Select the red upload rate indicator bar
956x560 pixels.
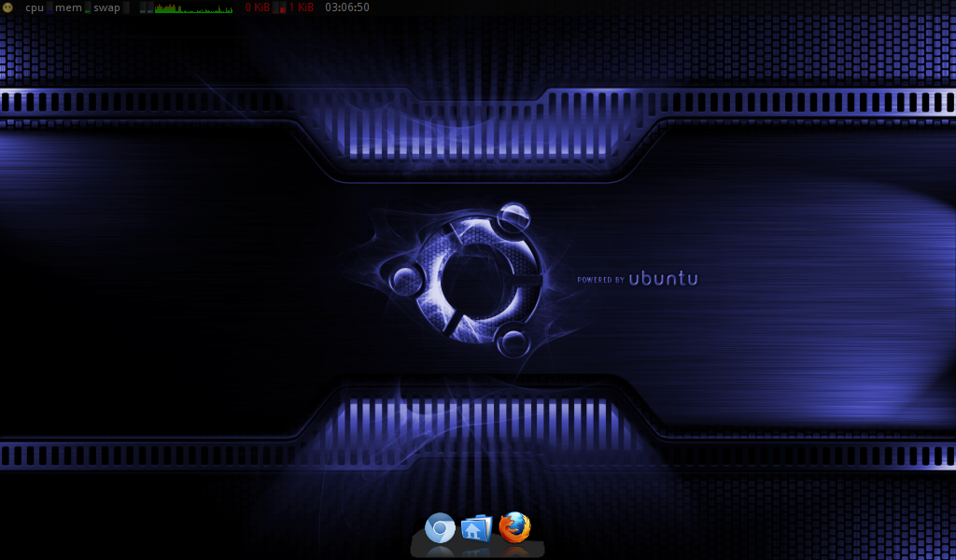coord(280,8)
